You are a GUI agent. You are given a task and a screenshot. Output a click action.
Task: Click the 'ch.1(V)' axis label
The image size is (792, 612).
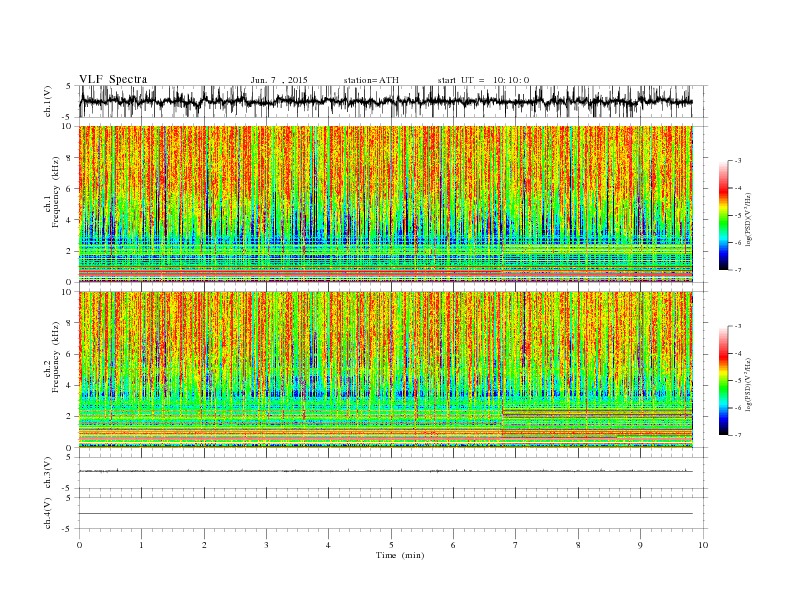point(48,101)
